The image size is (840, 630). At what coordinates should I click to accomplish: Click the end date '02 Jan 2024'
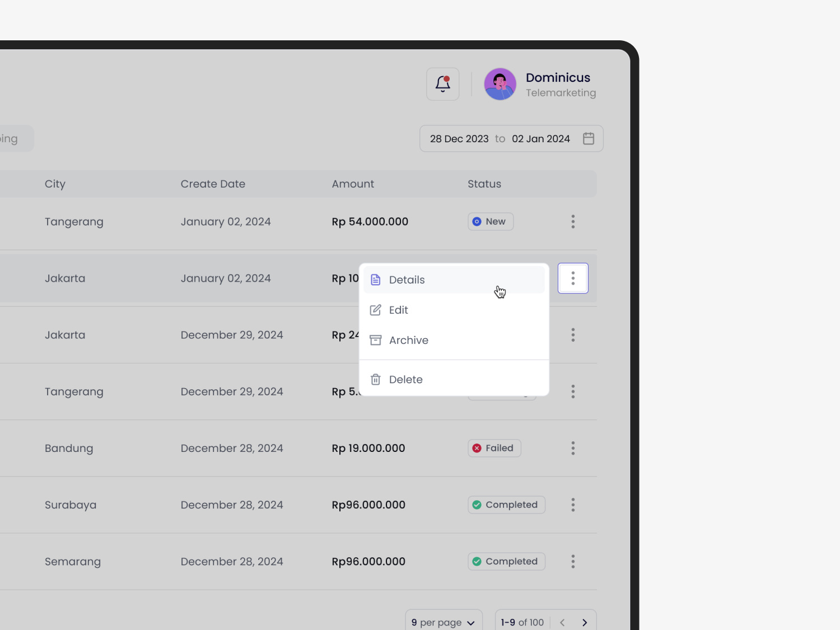(541, 138)
